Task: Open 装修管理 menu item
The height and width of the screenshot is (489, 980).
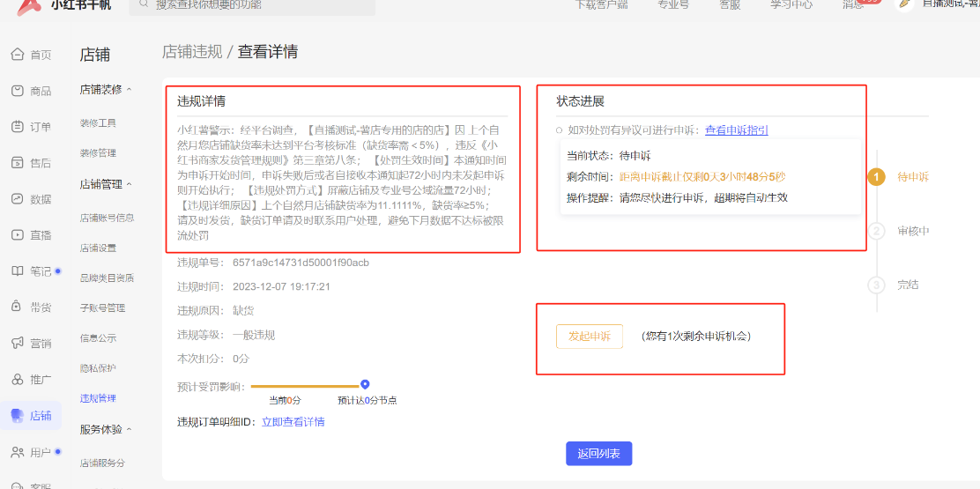Action: pyautogui.click(x=98, y=153)
